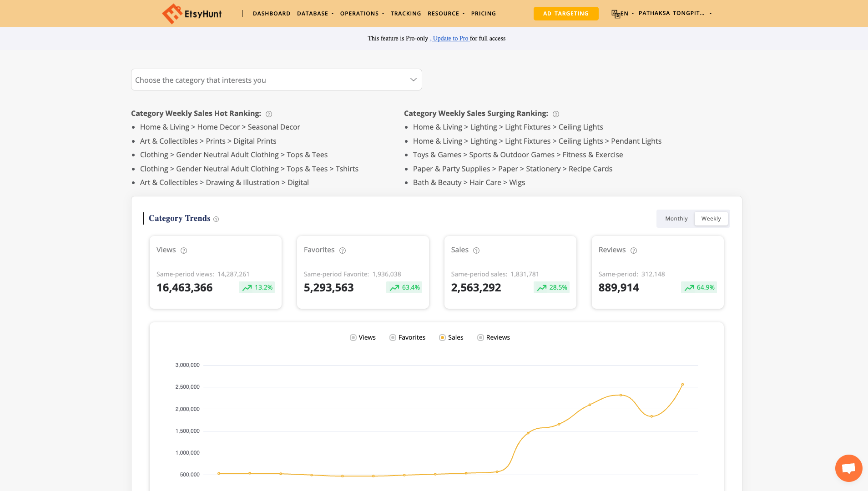868x491 pixels.
Task: Click the AD TARGETING button
Action: (566, 13)
